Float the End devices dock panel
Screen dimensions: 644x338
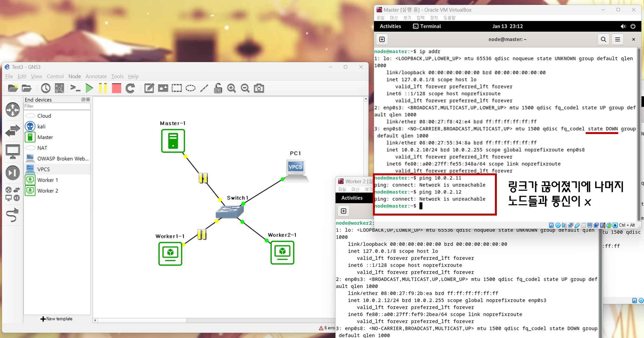pos(83,100)
